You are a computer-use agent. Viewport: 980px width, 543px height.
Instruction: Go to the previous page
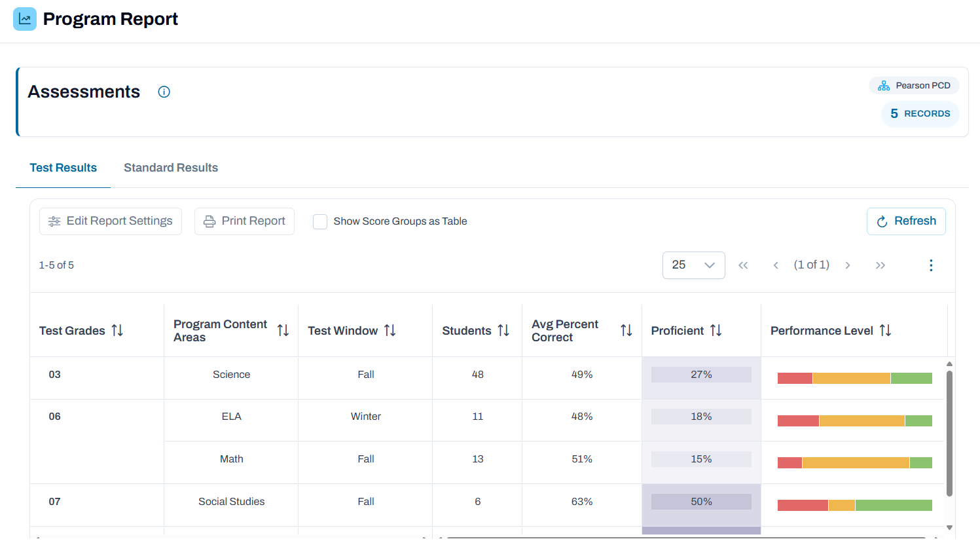(x=776, y=265)
